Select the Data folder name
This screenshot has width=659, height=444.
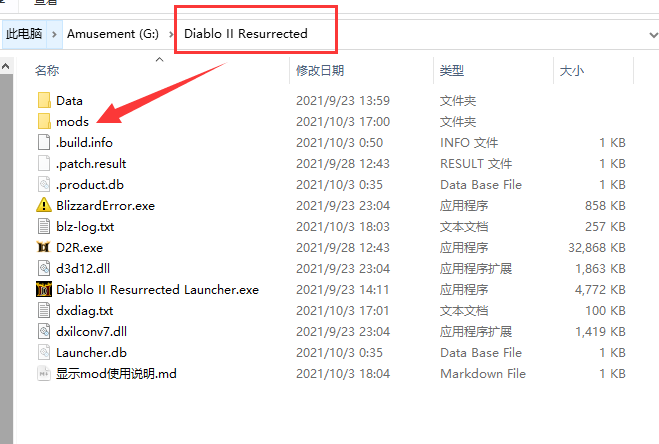(69, 101)
